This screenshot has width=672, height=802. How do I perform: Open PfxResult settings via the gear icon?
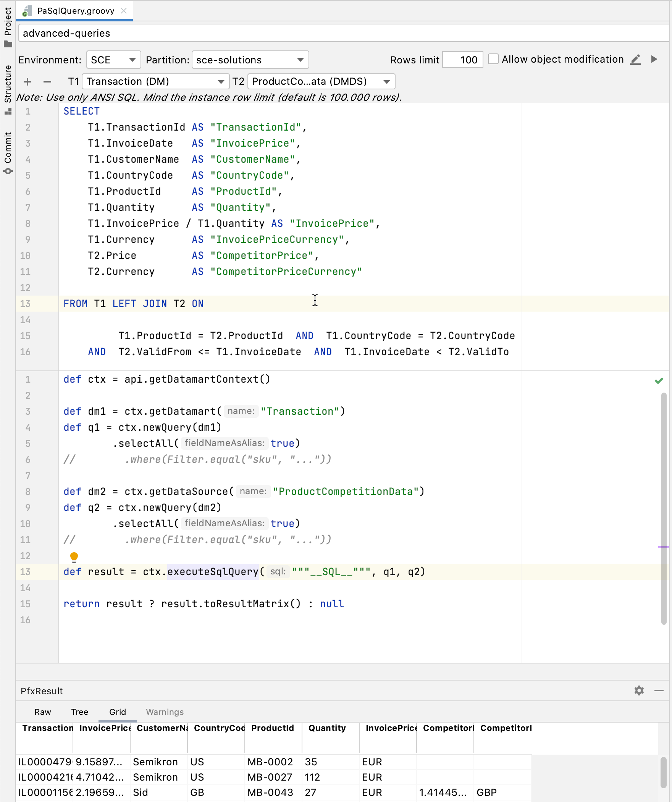click(639, 691)
